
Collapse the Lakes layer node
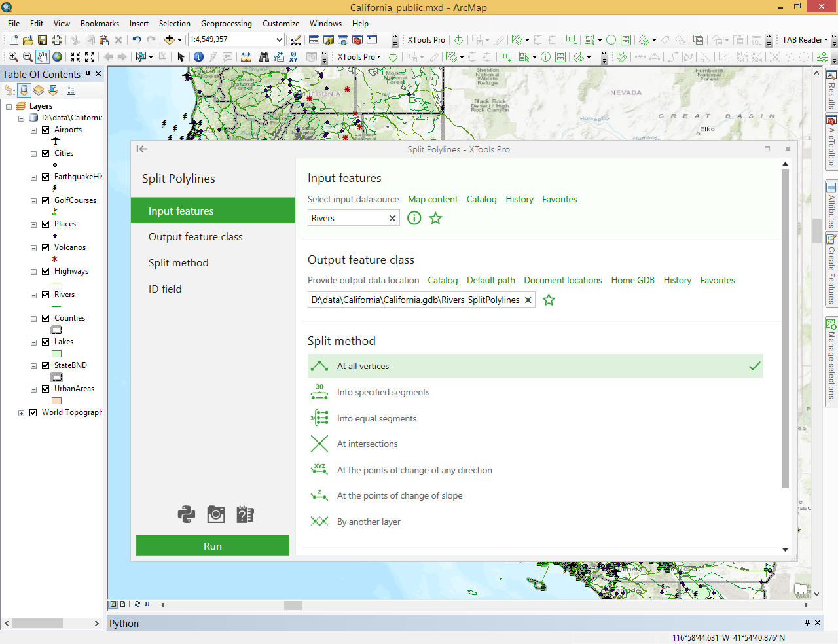(33, 342)
